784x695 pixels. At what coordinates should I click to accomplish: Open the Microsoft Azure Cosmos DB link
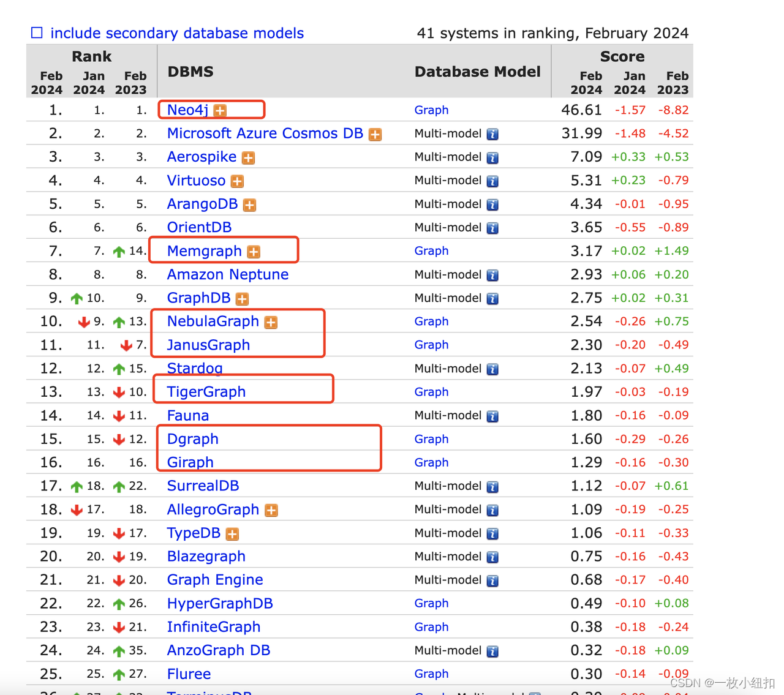point(265,133)
